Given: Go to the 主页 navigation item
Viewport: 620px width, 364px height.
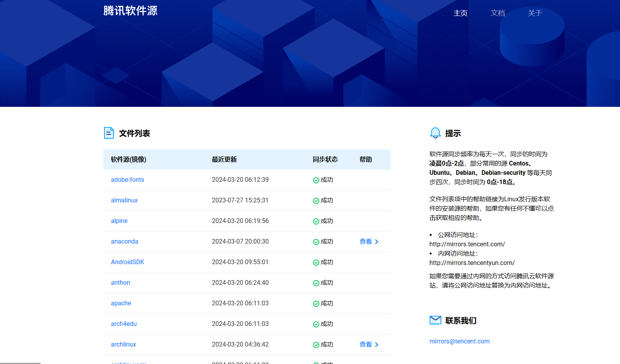Looking at the screenshot, I should click(x=460, y=13).
